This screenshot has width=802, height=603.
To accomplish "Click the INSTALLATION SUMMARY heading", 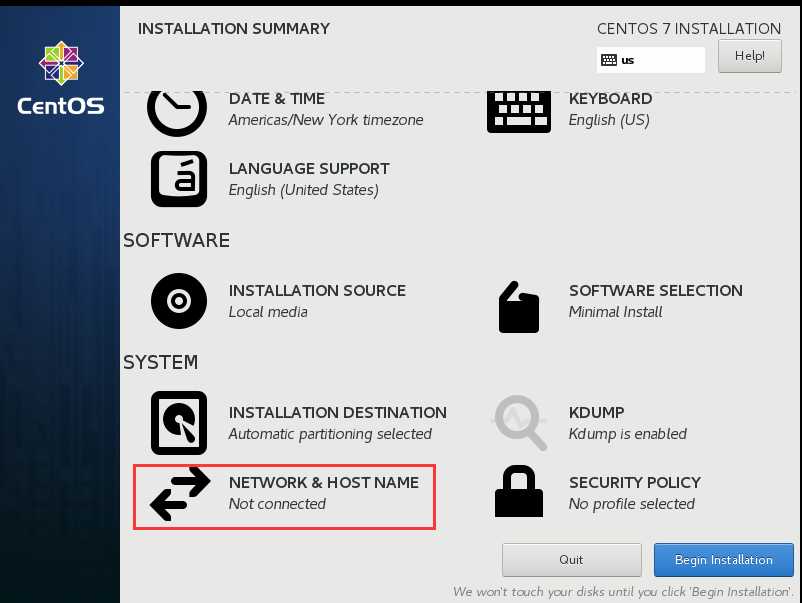I will [234, 29].
